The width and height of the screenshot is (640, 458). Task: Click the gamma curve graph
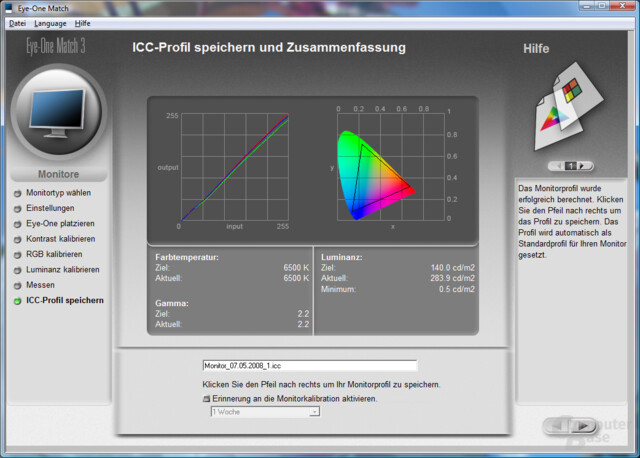coord(235,167)
